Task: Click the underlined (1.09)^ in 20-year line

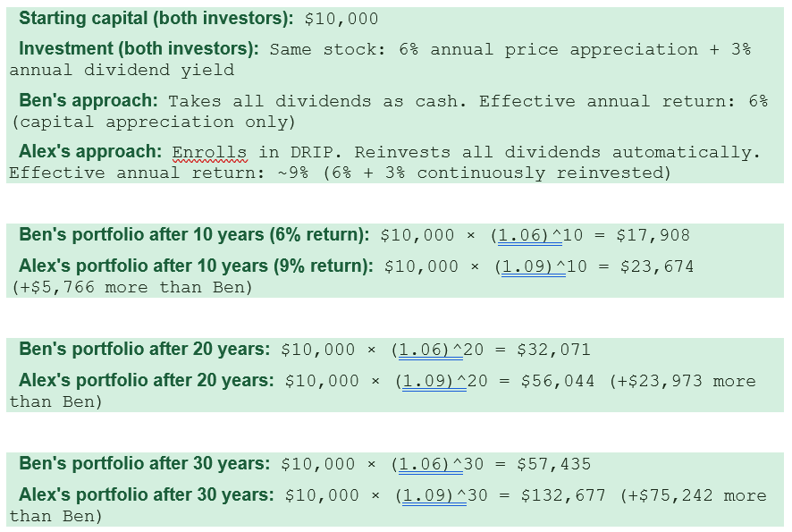Action: pos(434,382)
